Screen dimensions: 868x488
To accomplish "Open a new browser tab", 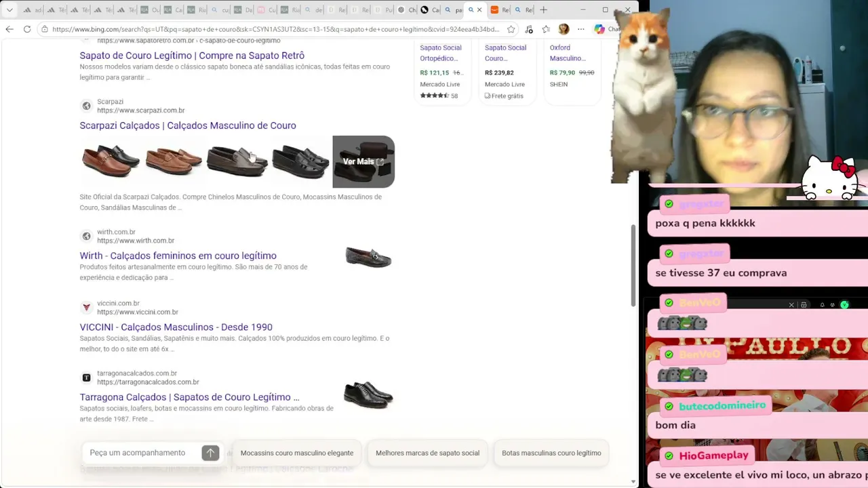I will point(543,10).
